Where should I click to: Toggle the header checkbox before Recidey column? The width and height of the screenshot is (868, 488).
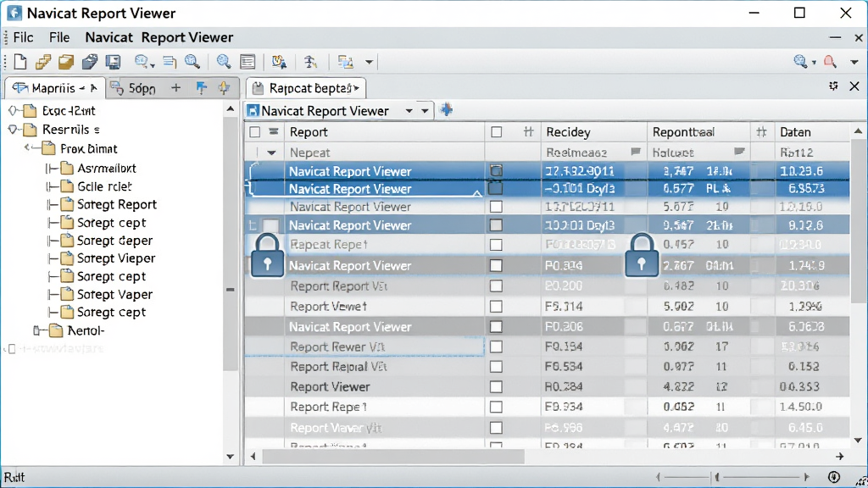pyautogui.click(x=497, y=131)
